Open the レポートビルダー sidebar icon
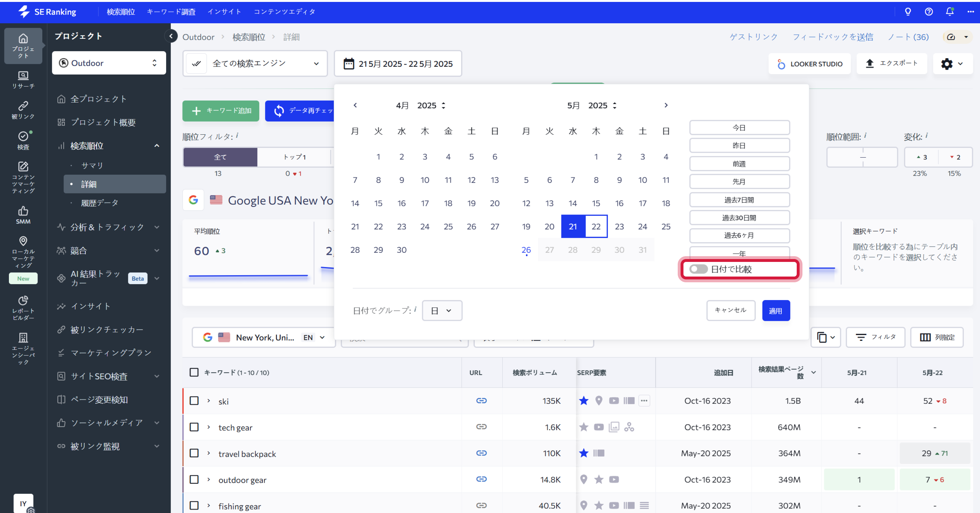The height and width of the screenshot is (513, 980). (23, 307)
